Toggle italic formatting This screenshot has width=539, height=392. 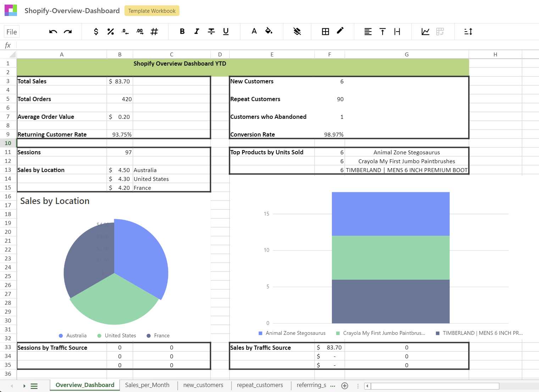[197, 32]
